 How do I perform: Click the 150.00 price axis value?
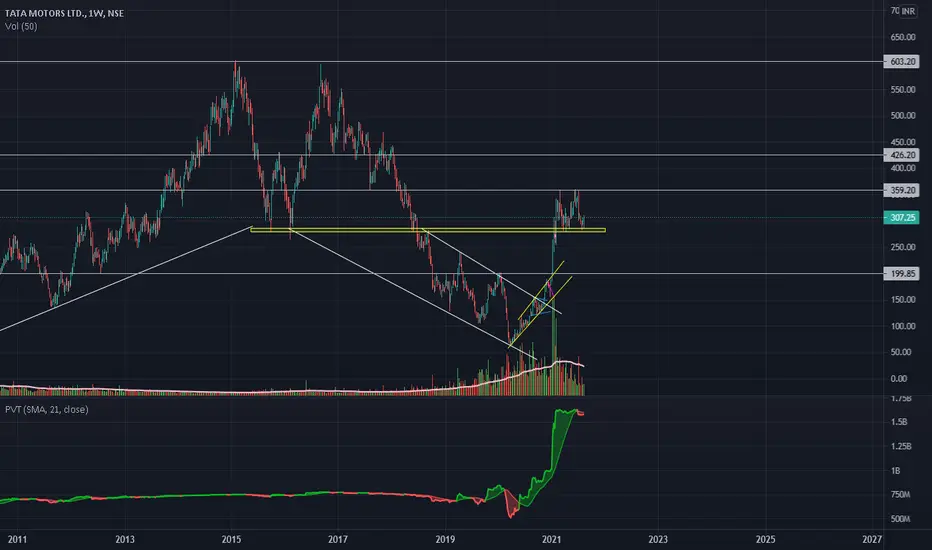[x=903, y=300]
